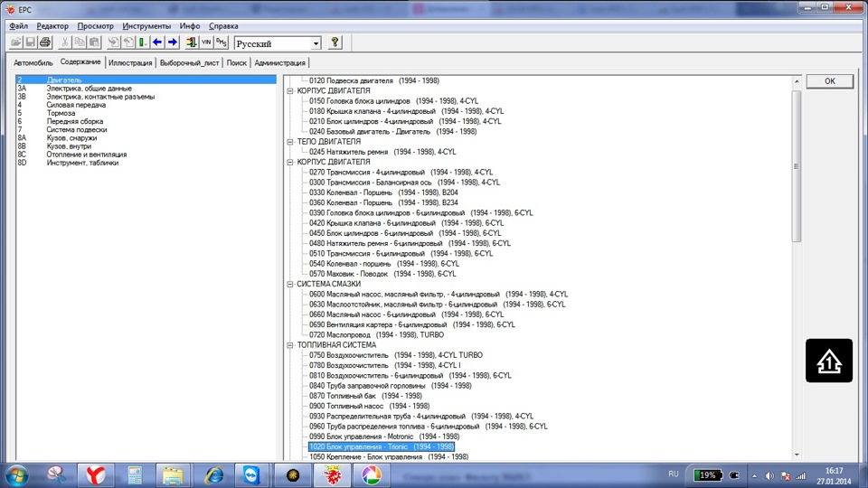The image size is (868, 488).
Task: Select item 0870 Топливный бак
Action: (365, 396)
